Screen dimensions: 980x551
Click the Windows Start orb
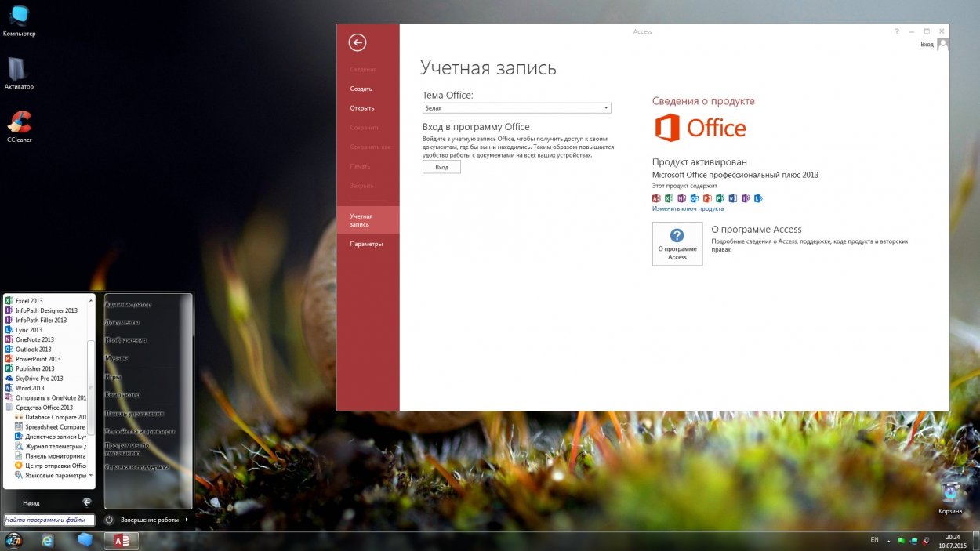(13, 540)
